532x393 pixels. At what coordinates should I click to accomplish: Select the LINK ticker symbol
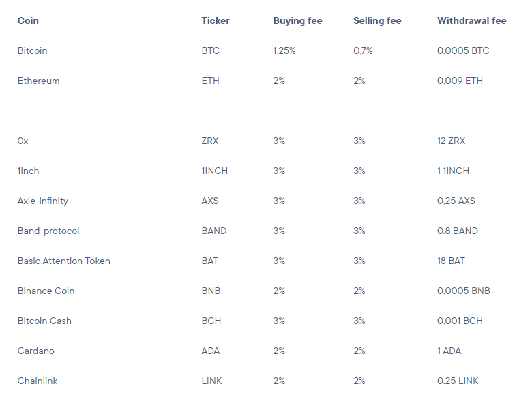[x=212, y=381]
